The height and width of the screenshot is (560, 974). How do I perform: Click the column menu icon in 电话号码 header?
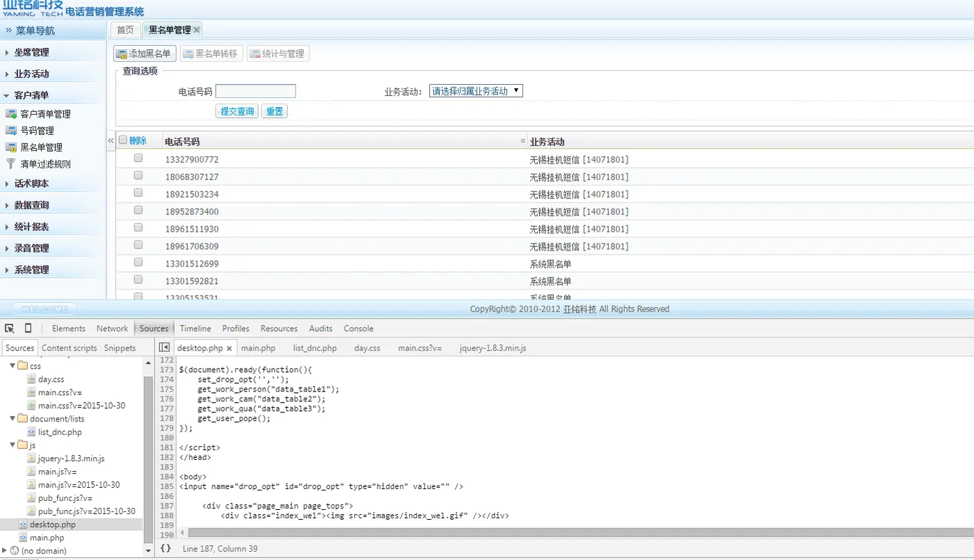(x=523, y=141)
